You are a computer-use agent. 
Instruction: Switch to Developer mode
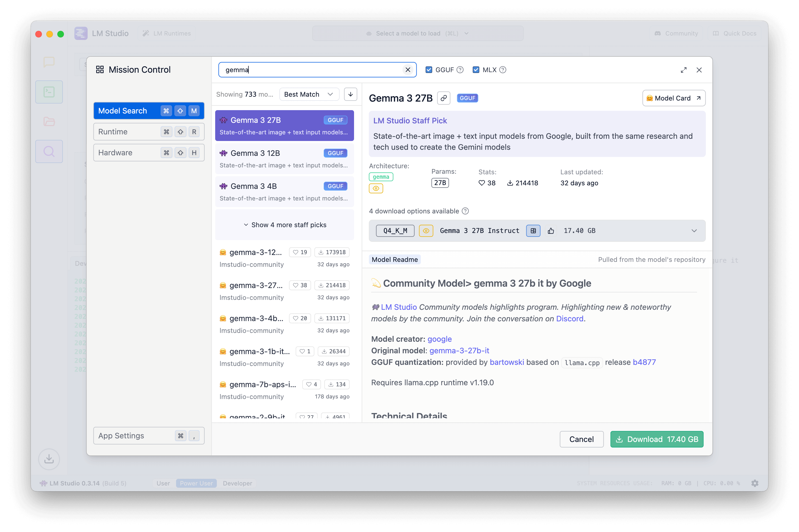pos(237,483)
